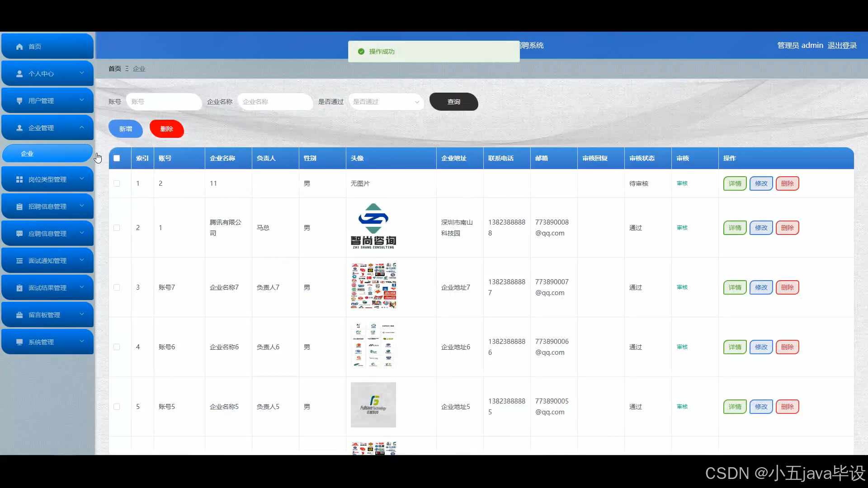Screen dimensions: 868x488
Task: Collapse the 企业管理 menu chevron
Action: 82,127
